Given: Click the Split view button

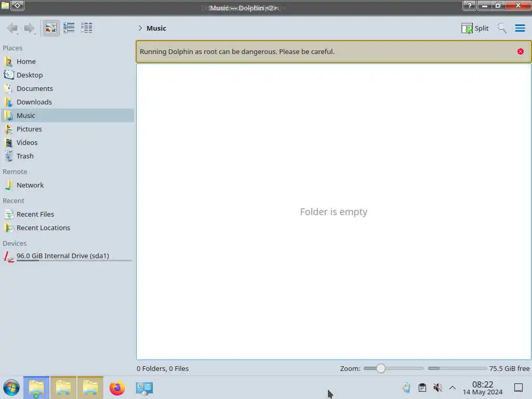Looking at the screenshot, I should click(x=475, y=28).
